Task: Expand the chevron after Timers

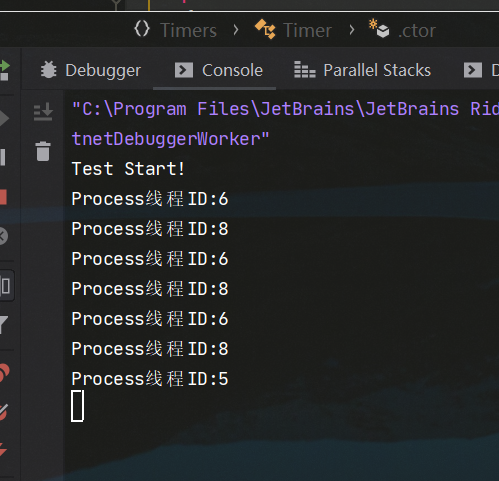Action: tap(236, 30)
